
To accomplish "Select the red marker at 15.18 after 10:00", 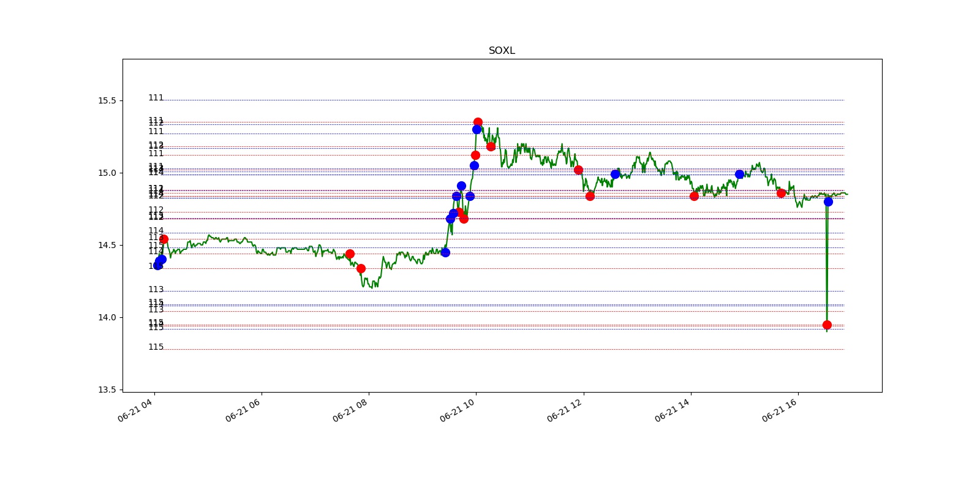I will pos(491,146).
